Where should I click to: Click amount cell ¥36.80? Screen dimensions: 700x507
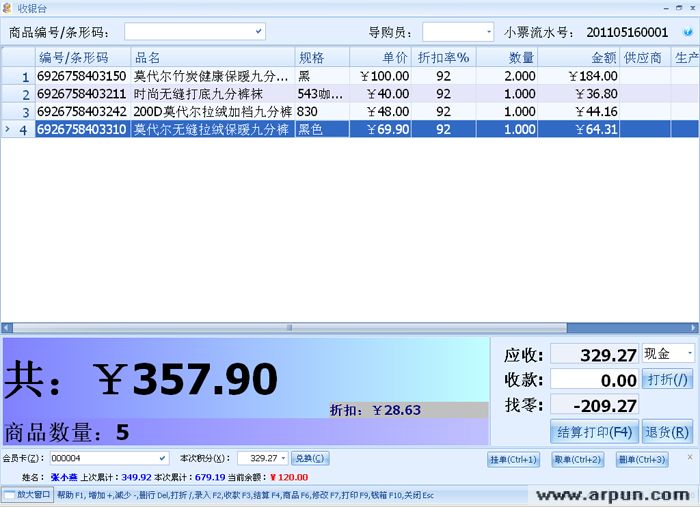pos(579,94)
